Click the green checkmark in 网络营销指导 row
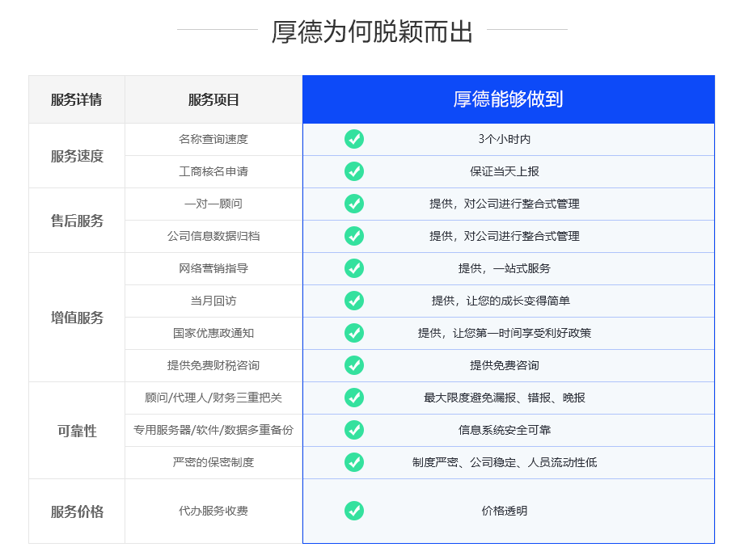The height and width of the screenshot is (560, 744). (x=354, y=268)
